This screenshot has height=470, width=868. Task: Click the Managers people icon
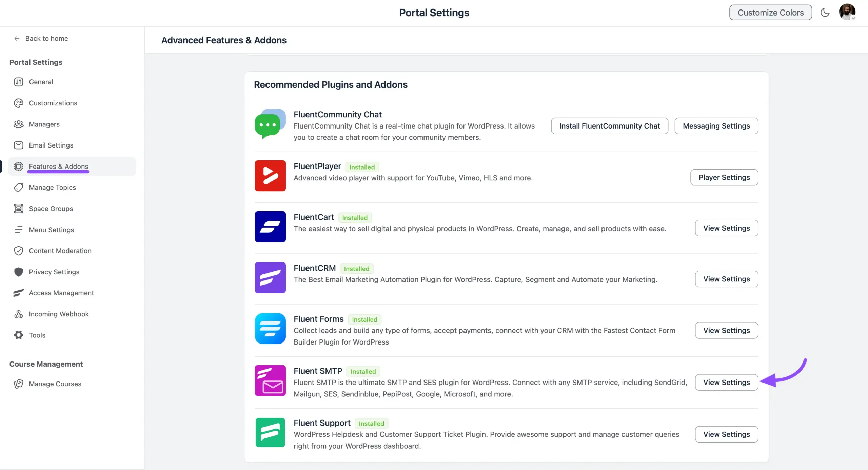click(19, 124)
